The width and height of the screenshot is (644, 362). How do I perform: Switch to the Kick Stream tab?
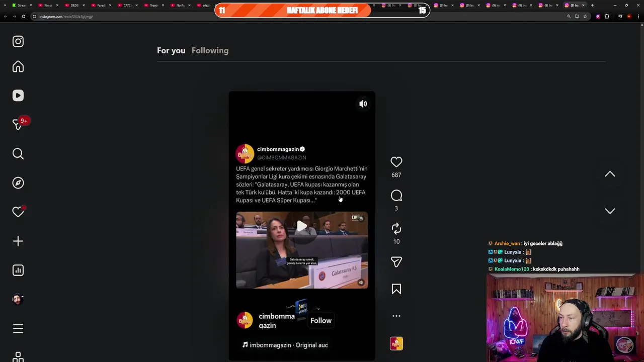(21, 5)
